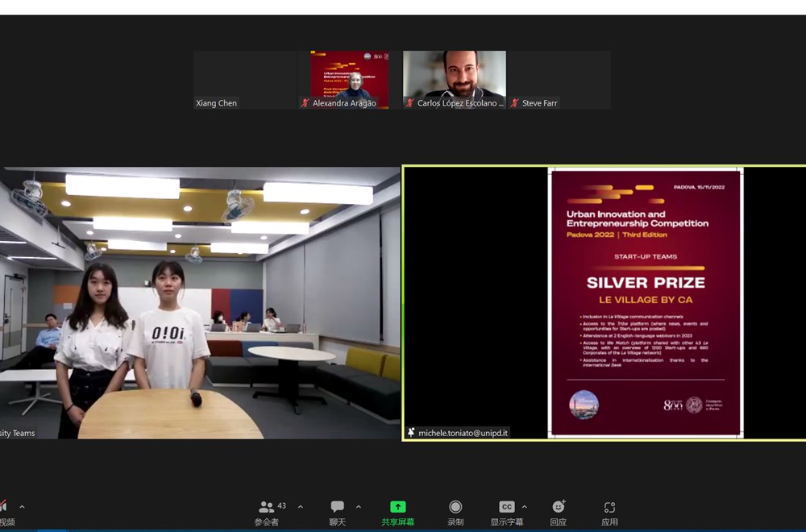806x532 pixels.
Task: Click the "michele.toniato@unipd.it" presenter label
Action: [x=463, y=433]
